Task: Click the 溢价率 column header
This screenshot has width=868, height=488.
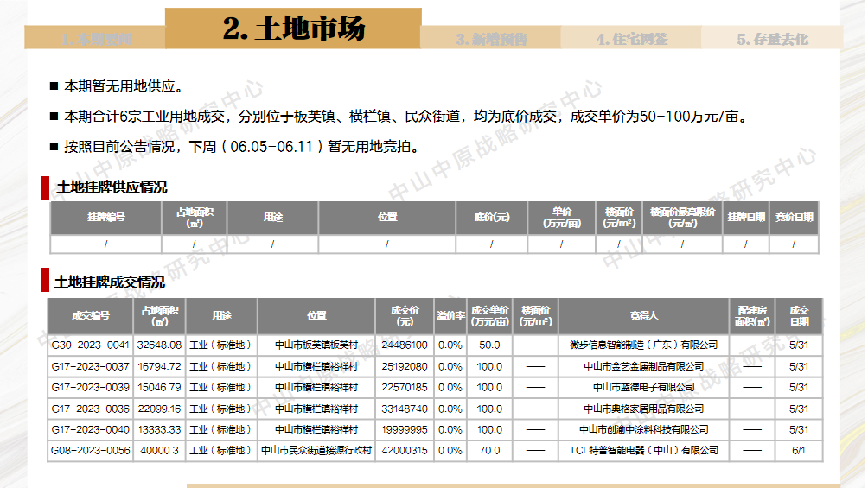Action: (x=450, y=316)
